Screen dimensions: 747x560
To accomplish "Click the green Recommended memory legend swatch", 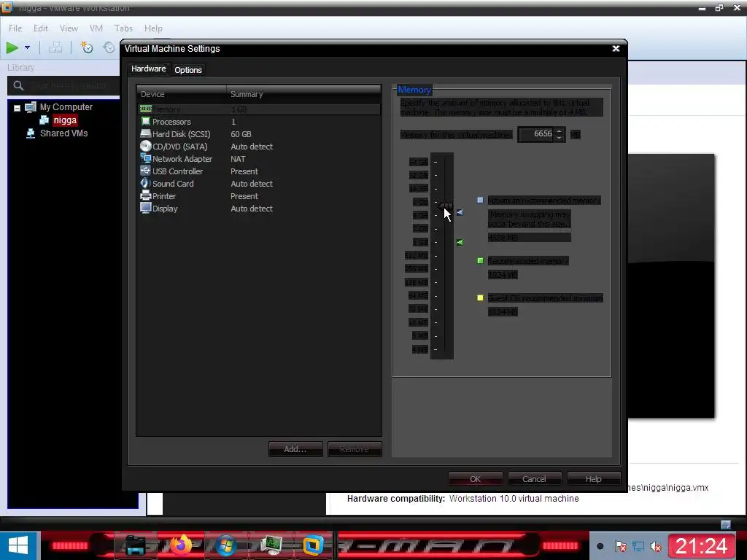I will [x=480, y=260].
